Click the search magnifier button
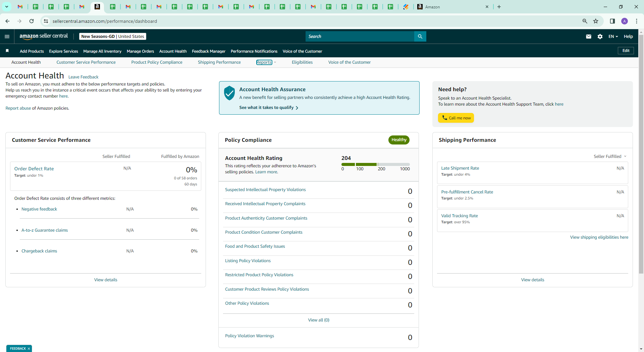The width and height of the screenshot is (644, 352). 420,37
